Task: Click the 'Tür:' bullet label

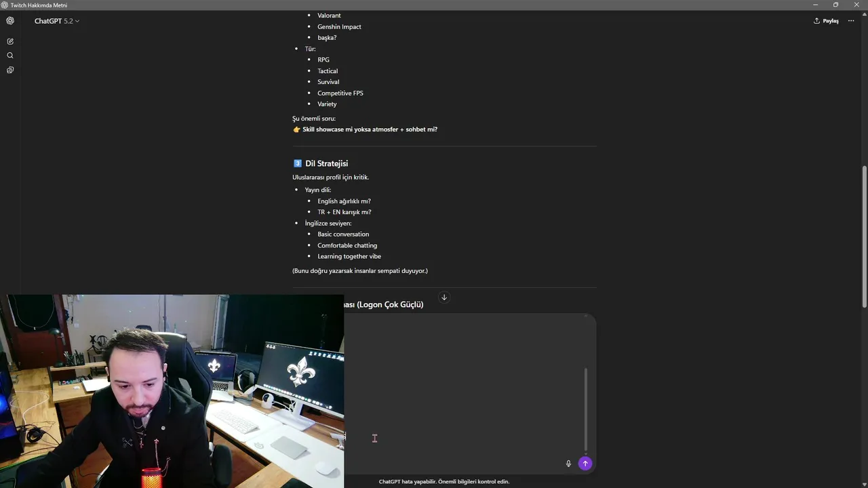Action: [x=311, y=49]
